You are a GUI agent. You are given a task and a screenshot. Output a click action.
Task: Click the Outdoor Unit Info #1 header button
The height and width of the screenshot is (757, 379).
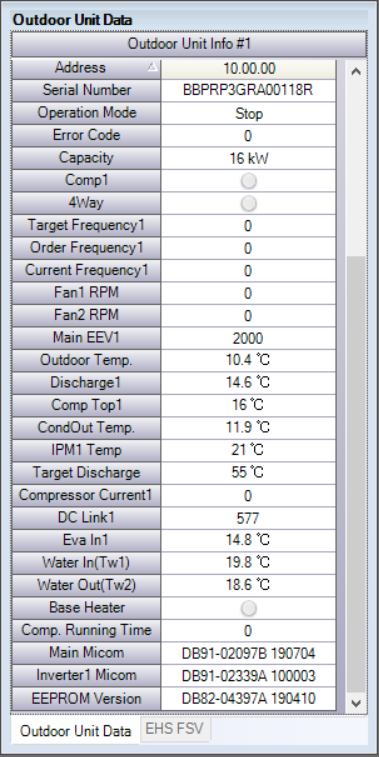[x=189, y=44]
